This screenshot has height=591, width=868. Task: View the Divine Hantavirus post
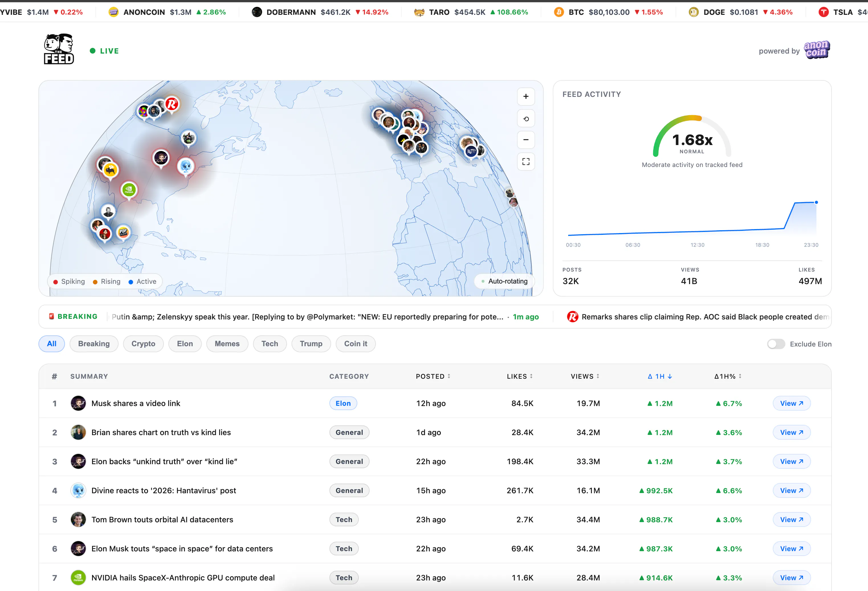click(791, 490)
